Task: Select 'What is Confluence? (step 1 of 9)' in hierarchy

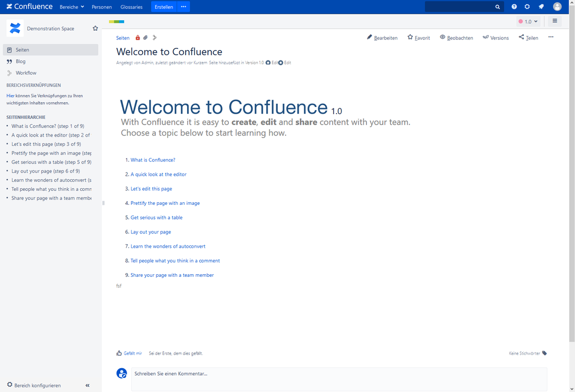Action: [x=47, y=126]
